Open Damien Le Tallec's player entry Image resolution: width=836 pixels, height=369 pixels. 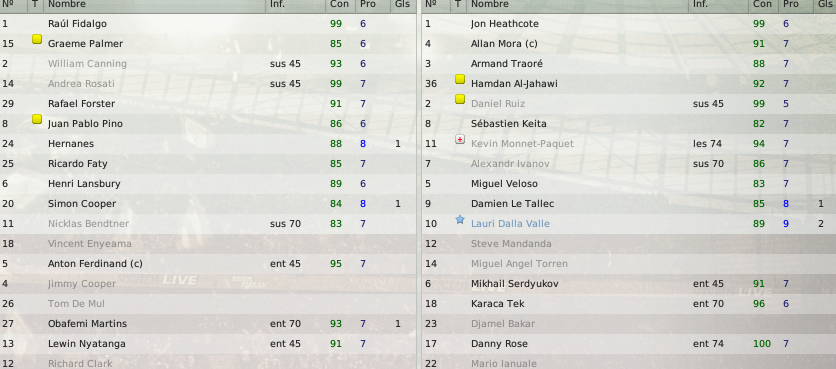point(512,204)
